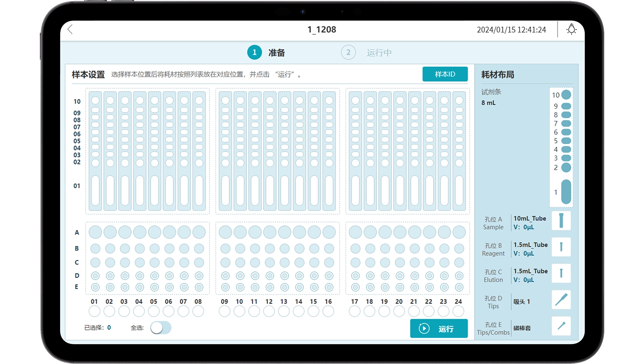Viewport: 644px width, 364px height.
Task: Click row B reagent well in column 24
Action: [459, 249]
